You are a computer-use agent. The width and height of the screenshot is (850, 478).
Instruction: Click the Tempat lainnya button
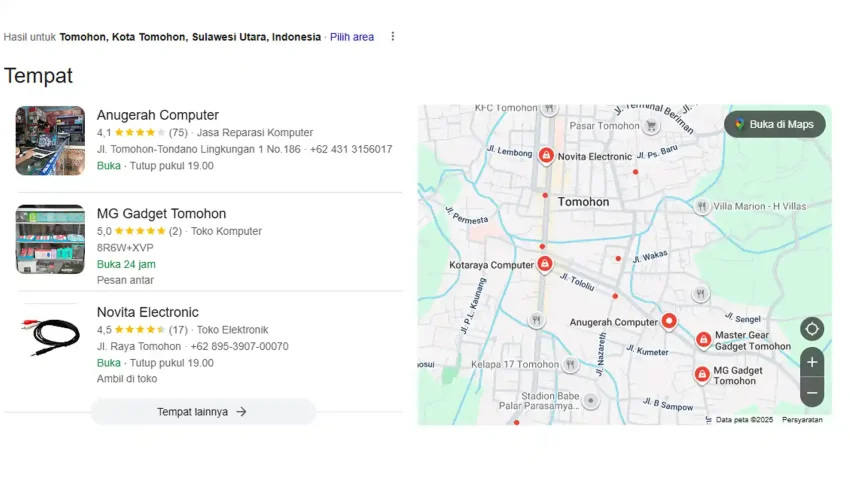203,412
